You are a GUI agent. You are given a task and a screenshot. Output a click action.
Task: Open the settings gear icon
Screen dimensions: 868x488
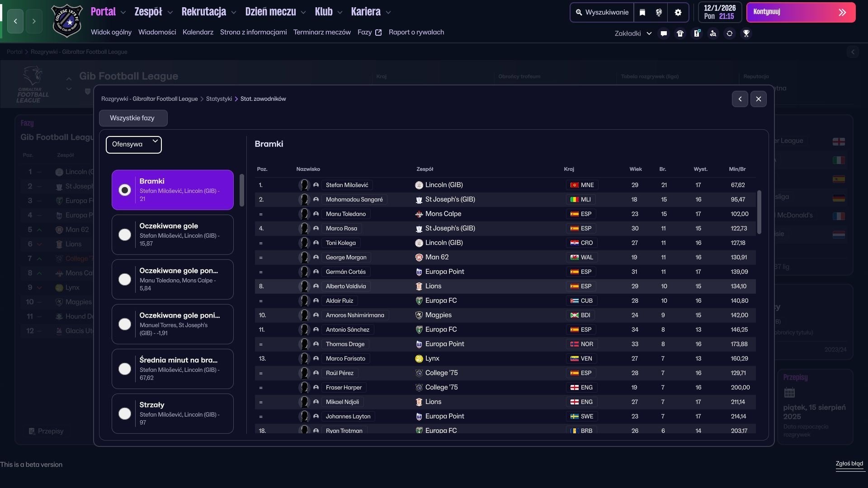(x=678, y=13)
